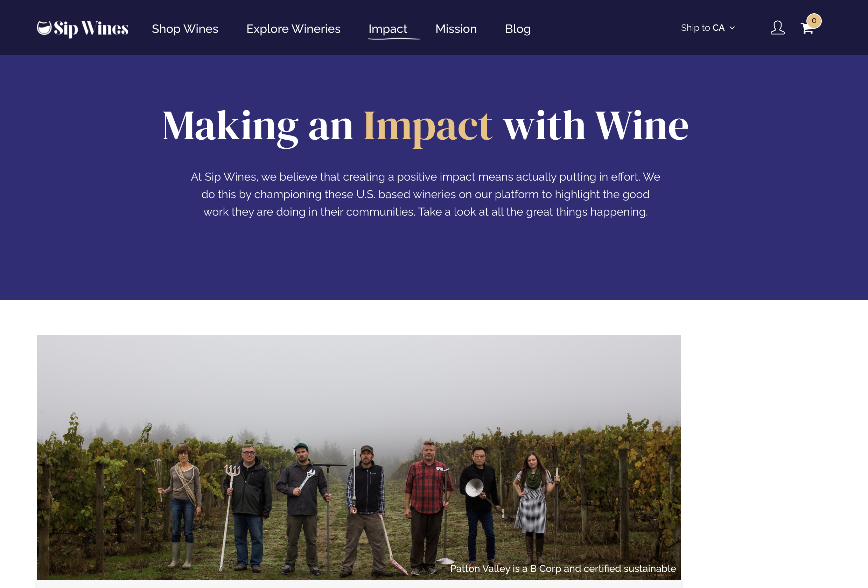Open the account profile icon
This screenshot has width=868, height=588.
click(777, 28)
